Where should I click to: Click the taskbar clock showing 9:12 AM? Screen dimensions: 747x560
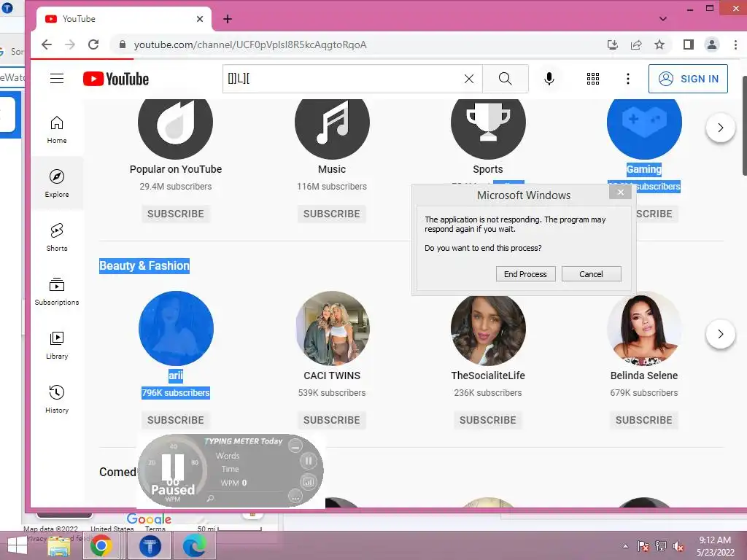click(715, 546)
